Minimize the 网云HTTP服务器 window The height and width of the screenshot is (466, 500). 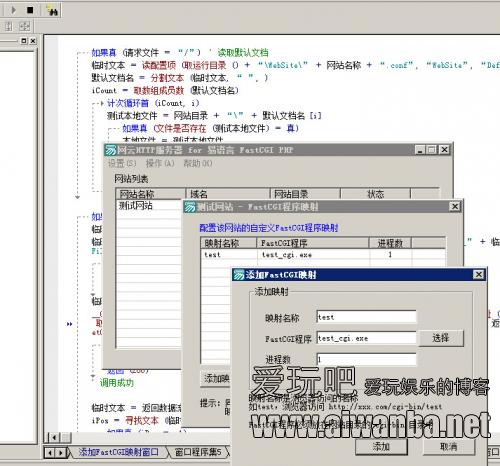click(420, 150)
